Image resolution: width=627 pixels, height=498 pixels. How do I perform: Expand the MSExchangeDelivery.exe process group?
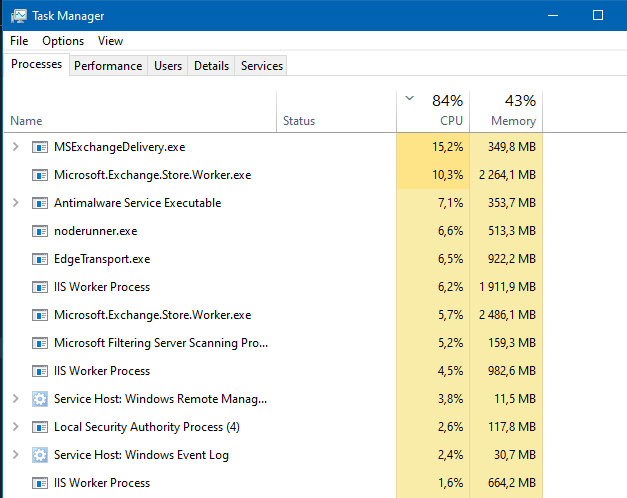click(x=16, y=147)
